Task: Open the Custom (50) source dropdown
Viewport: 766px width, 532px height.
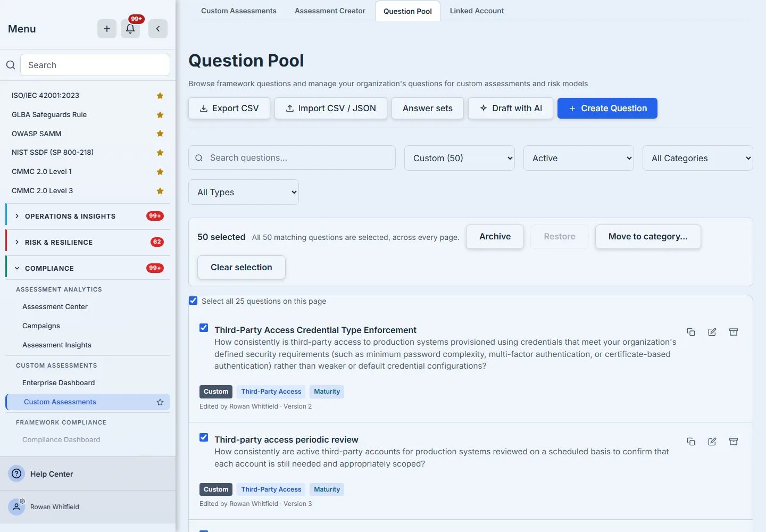Action: [460, 158]
